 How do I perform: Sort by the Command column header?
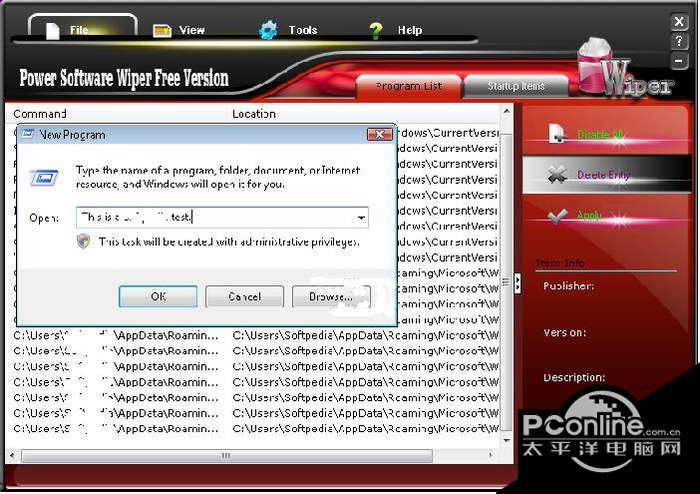[x=40, y=114]
